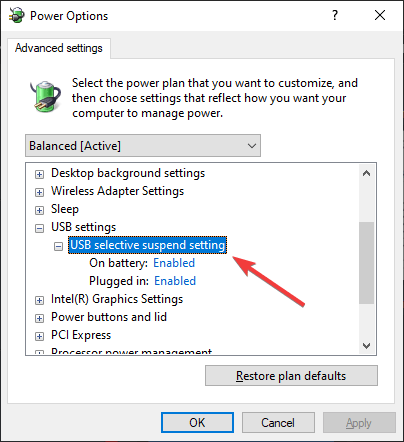Click the green battery plug icon
The image size is (404, 442).
(x=45, y=96)
